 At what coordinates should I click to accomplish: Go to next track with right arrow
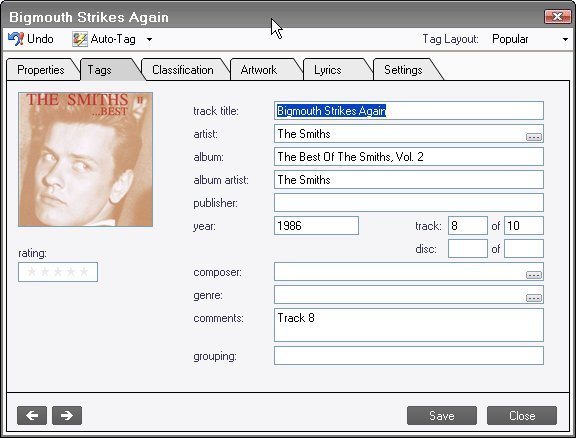click(67, 416)
